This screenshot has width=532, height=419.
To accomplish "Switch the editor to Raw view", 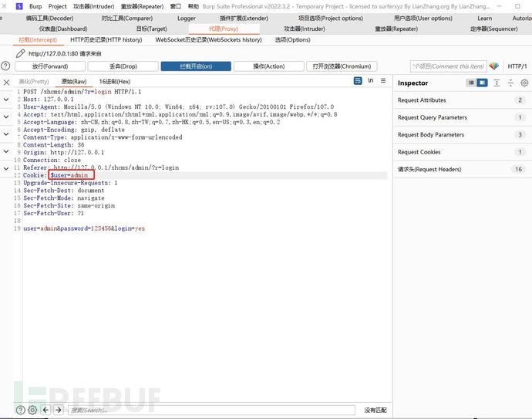I will [x=74, y=82].
